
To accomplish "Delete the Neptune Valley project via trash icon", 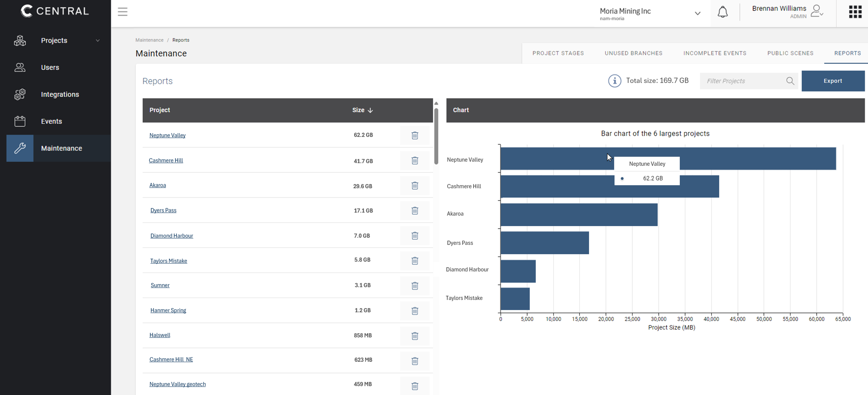I will click(414, 135).
